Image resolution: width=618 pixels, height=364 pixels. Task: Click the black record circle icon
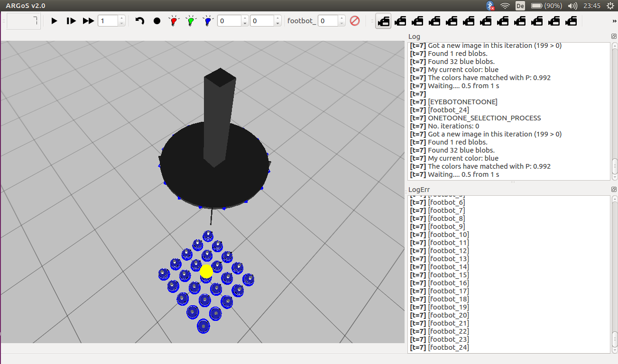[x=157, y=21]
